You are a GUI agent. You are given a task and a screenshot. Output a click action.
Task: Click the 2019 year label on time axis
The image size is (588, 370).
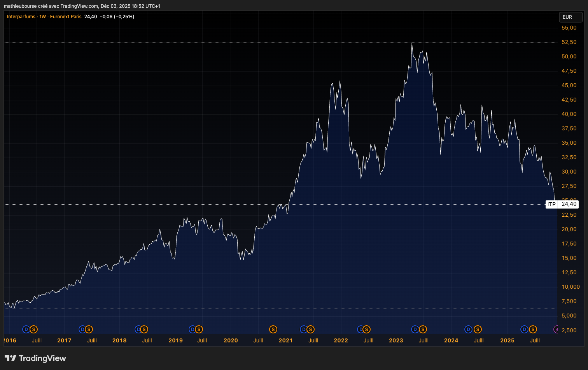[175, 340]
